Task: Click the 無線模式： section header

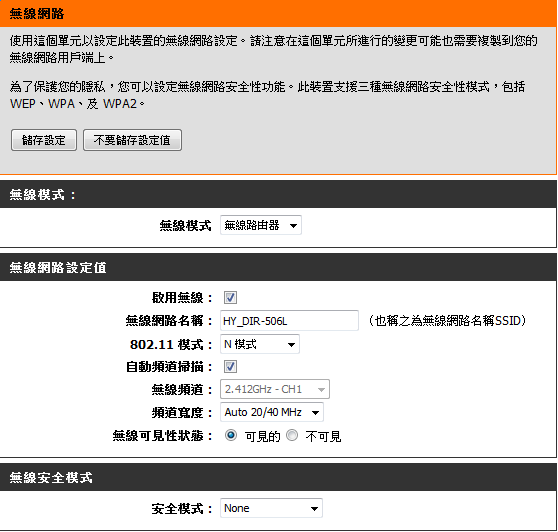Action: 43,195
